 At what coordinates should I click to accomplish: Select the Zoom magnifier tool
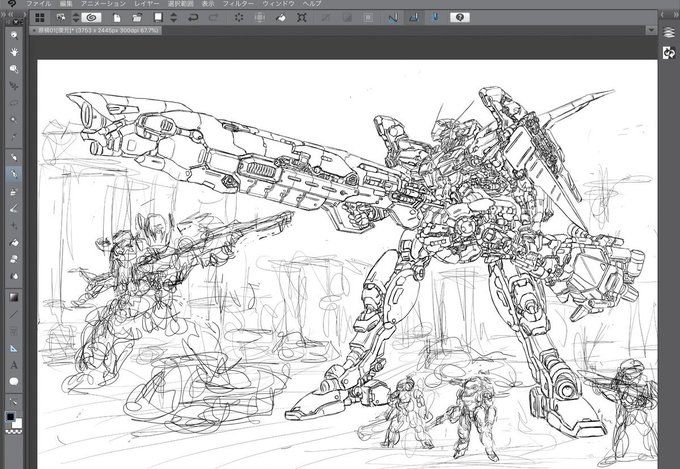click(14, 35)
